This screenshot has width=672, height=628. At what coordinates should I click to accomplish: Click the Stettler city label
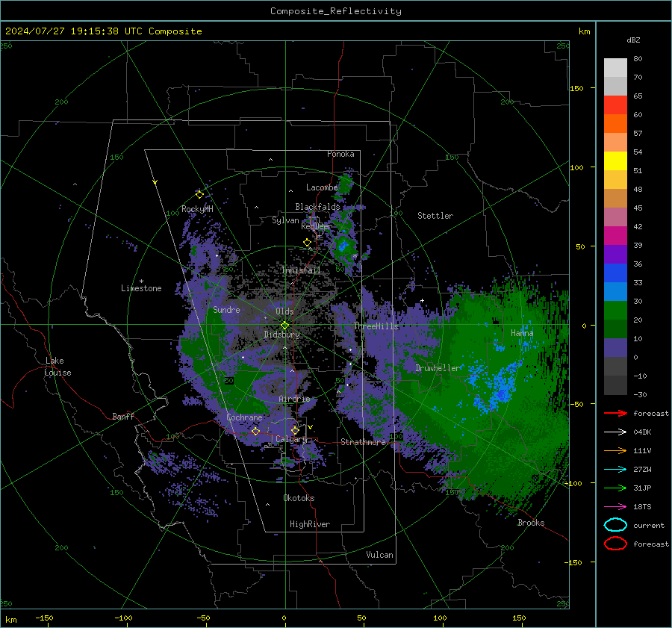pos(435,216)
